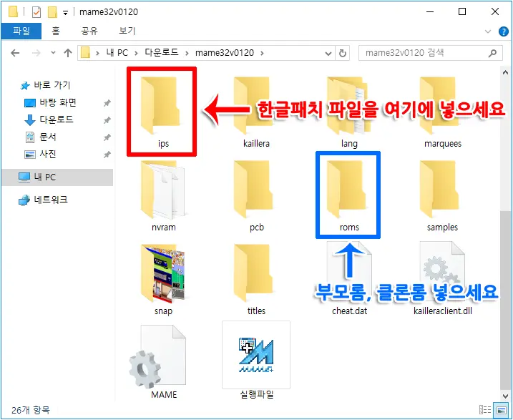Unpin 다운로드 from quick access
Image resolution: width=513 pixels, height=420 pixels.
(107, 120)
